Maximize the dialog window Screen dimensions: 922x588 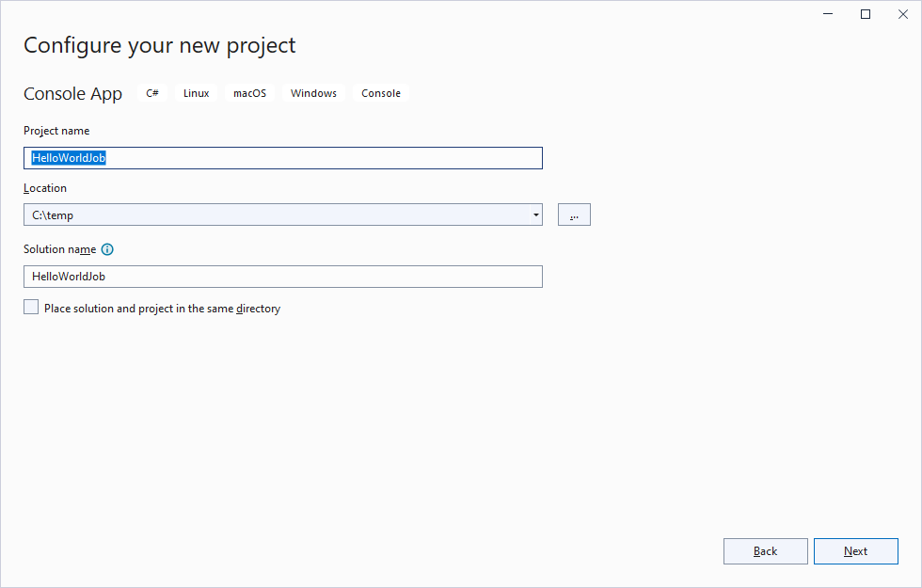pos(866,14)
